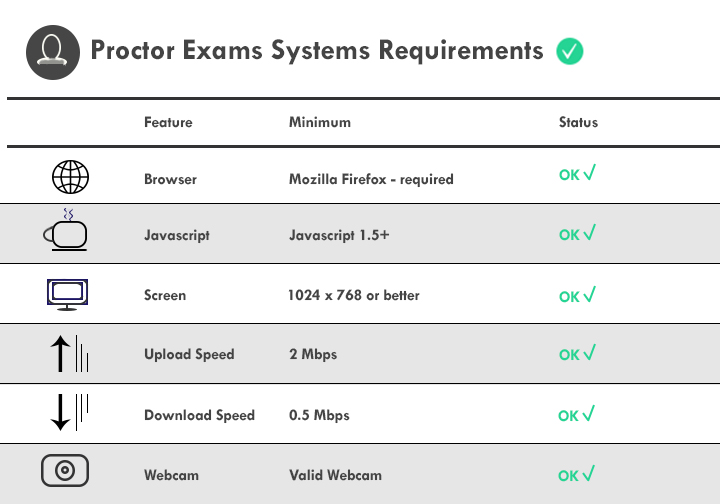Image resolution: width=720 pixels, height=504 pixels.
Task: Click the OK status for Screen
Action: pos(577,295)
